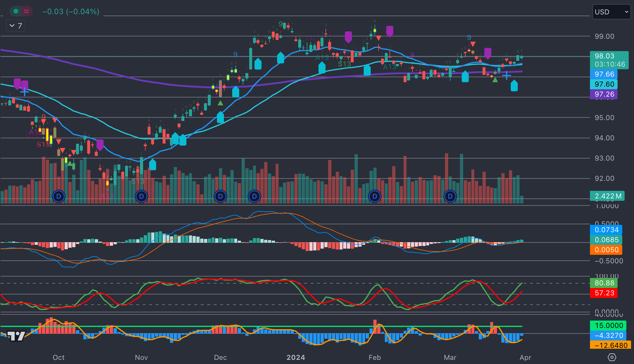Click the countdown timer 03:10:46
The width and height of the screenshot is (634, 364).
[610, 64]
